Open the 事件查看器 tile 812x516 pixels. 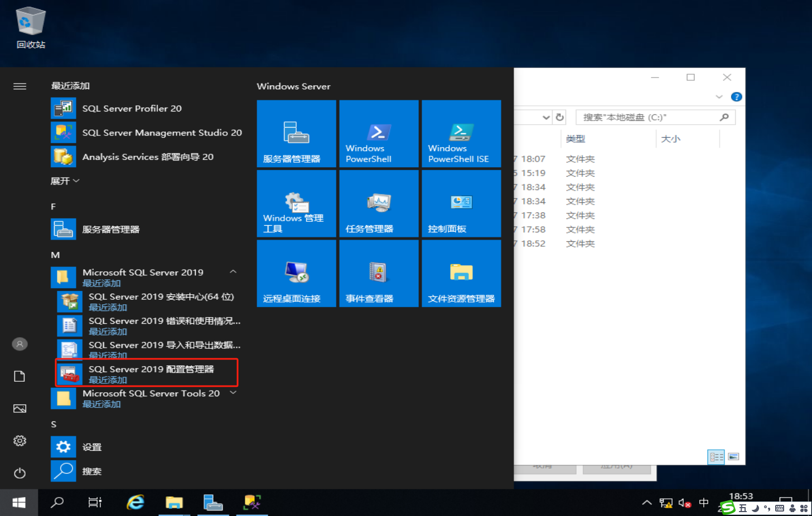(x=379, y=274)
